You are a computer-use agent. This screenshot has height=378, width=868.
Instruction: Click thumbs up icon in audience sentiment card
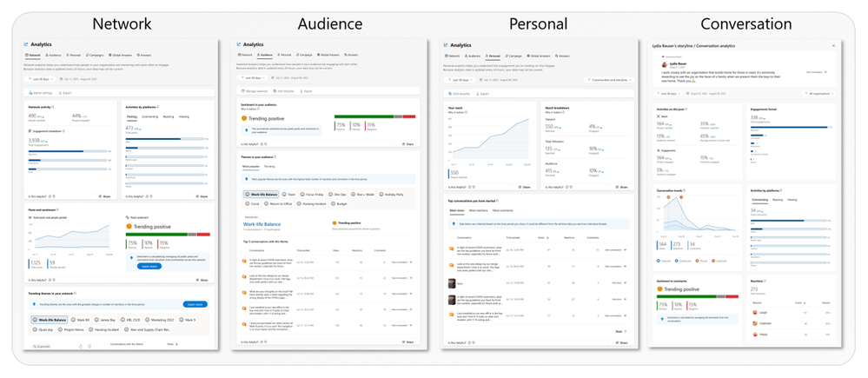262,144
